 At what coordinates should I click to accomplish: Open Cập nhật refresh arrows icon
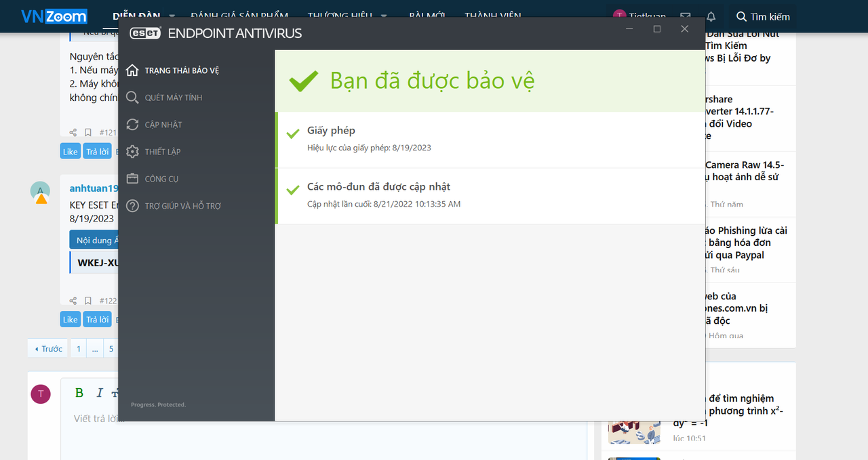point(132,125)
